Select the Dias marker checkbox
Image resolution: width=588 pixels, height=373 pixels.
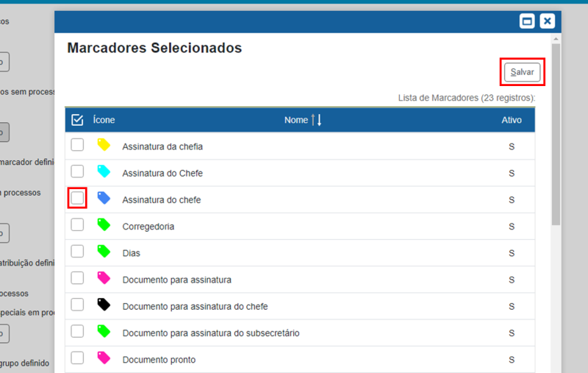[77, 252]
